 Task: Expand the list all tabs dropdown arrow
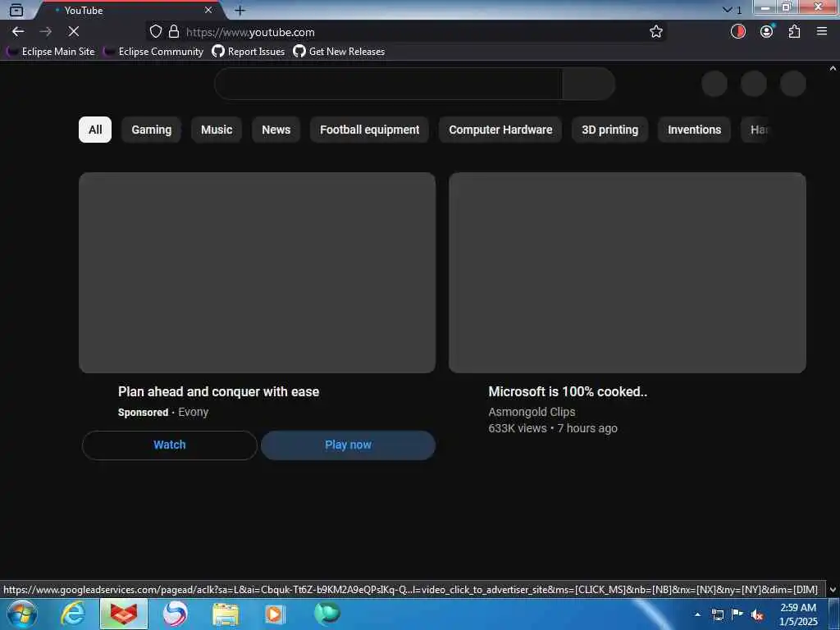(x=727, y=10)
